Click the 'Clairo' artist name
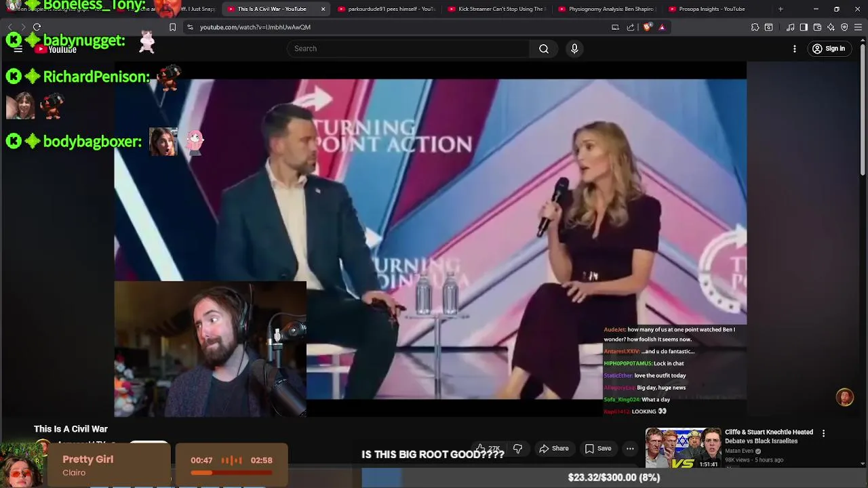This screenshot has height=488, width=868. [74, 473]
